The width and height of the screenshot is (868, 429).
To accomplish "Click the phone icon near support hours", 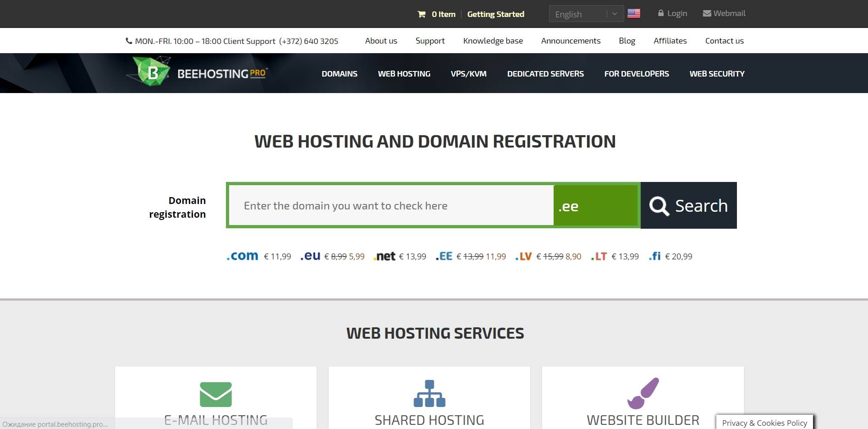I will click(x=129, y=41).
